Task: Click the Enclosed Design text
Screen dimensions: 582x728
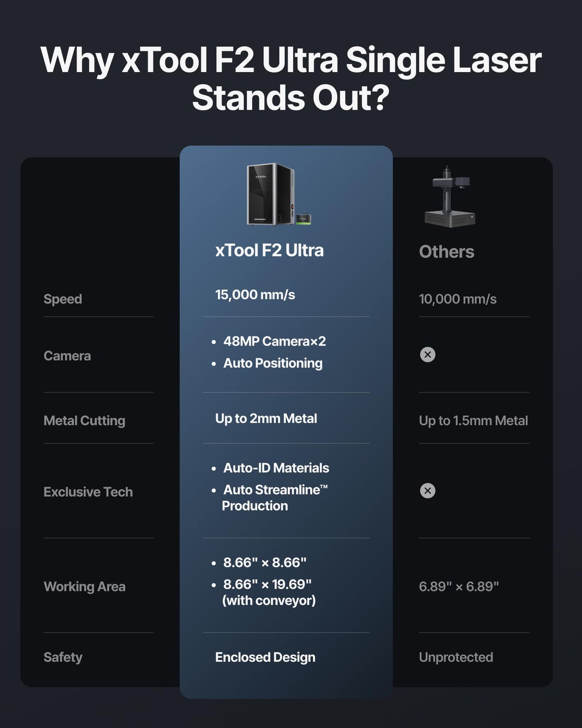Action: (x=265, y=657)
